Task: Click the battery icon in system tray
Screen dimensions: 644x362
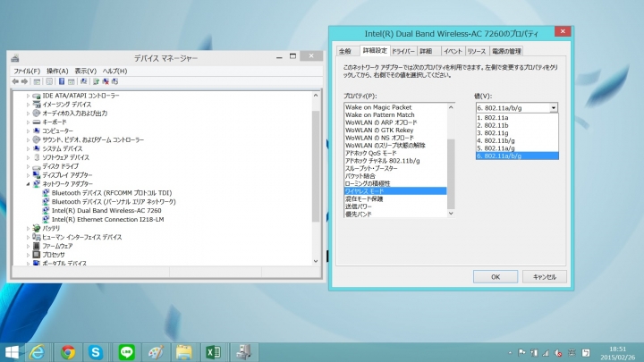Action: pos(534,352)
